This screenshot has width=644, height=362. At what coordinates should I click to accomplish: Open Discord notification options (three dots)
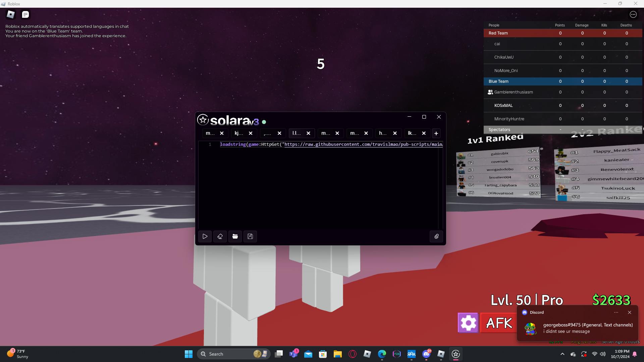616,312
